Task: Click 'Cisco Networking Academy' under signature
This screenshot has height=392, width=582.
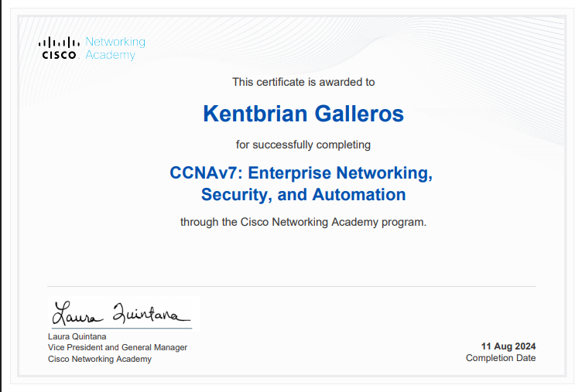Action: 100,359
